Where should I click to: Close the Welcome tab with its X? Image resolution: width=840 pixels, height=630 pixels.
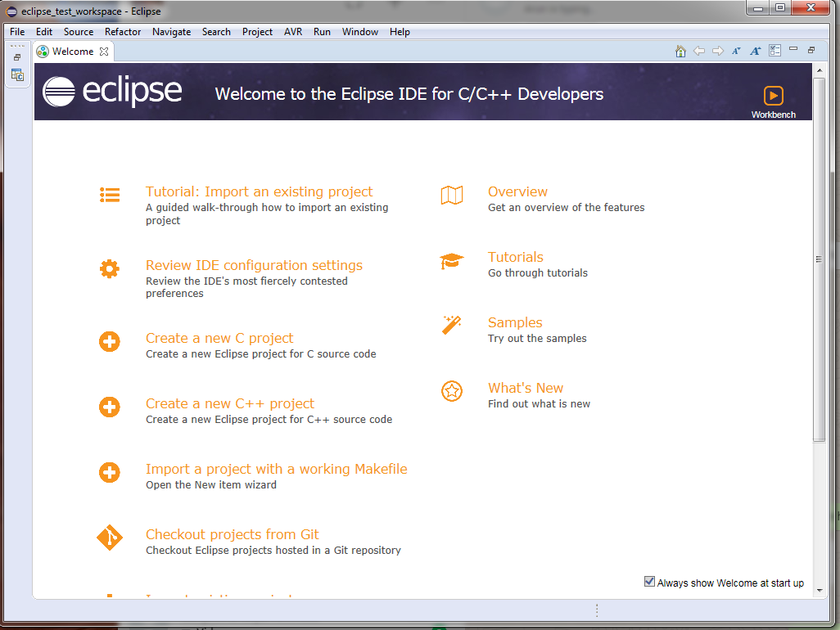point(104,52)
